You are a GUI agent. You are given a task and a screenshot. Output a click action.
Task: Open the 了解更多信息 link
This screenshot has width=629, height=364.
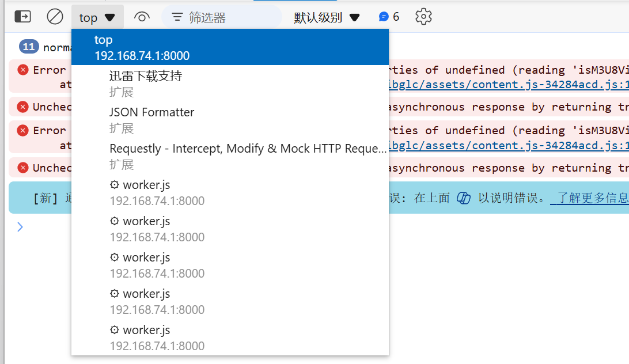[589, 198]
